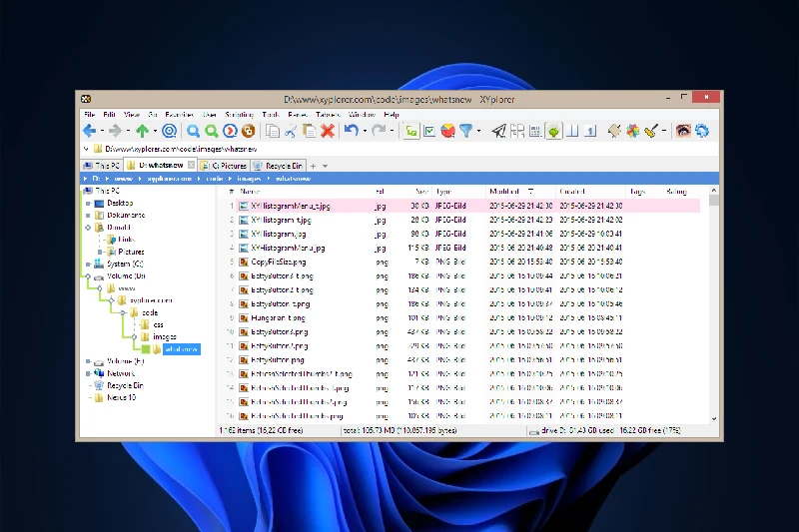Delete selection with the red X icon
Screen dimensions: 799x532
pyautogui.click(x=328, y=132)
